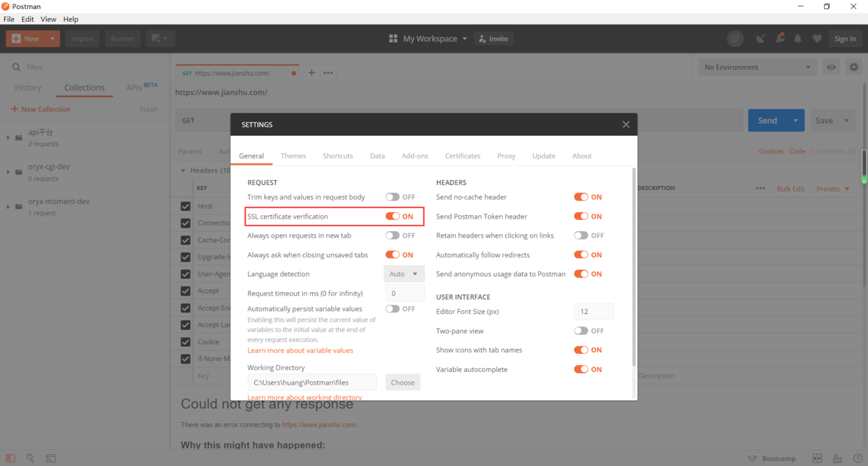Viewport: 868px width, 466px height.
Task: Click the headers table options ellipsis
Action: (x=760, y=189)
